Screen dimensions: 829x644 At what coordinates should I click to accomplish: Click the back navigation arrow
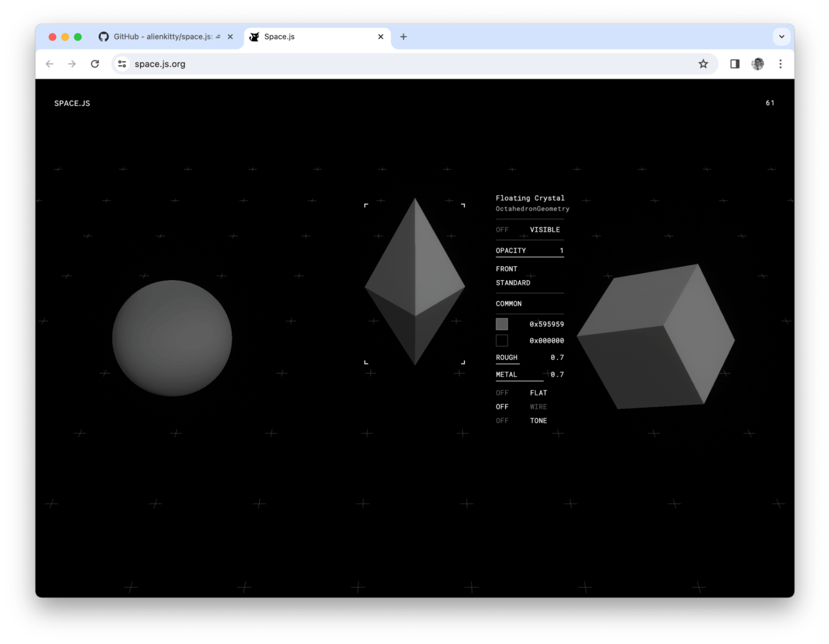(49, 64)
